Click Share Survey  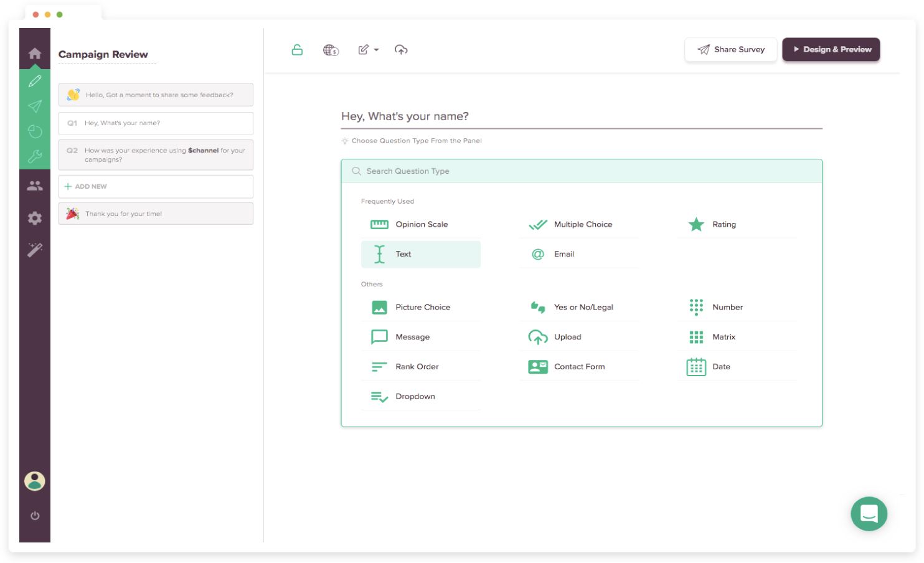(x=730, y=49)
